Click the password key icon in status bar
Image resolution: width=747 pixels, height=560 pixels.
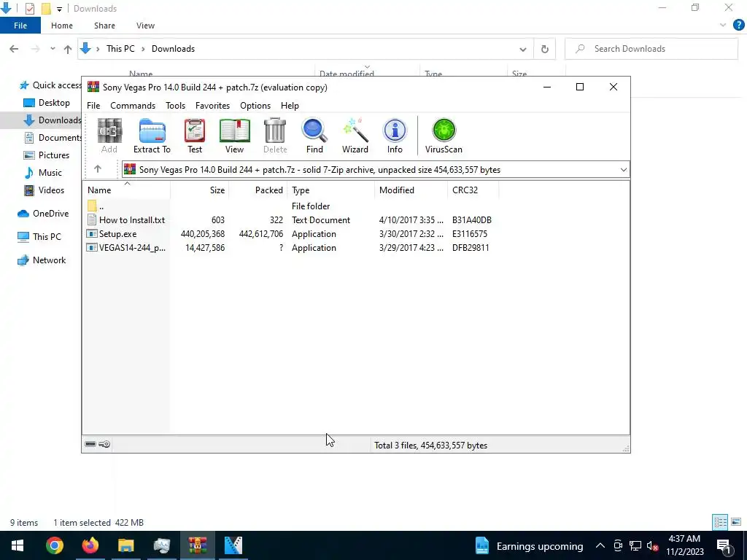105,444
